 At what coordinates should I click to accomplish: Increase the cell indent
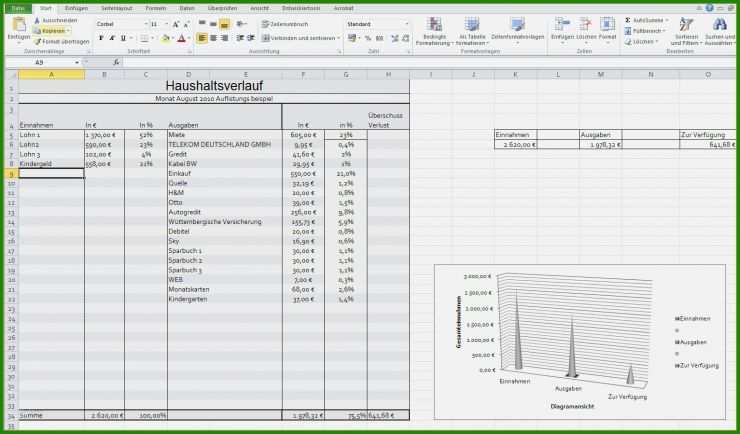251,38
